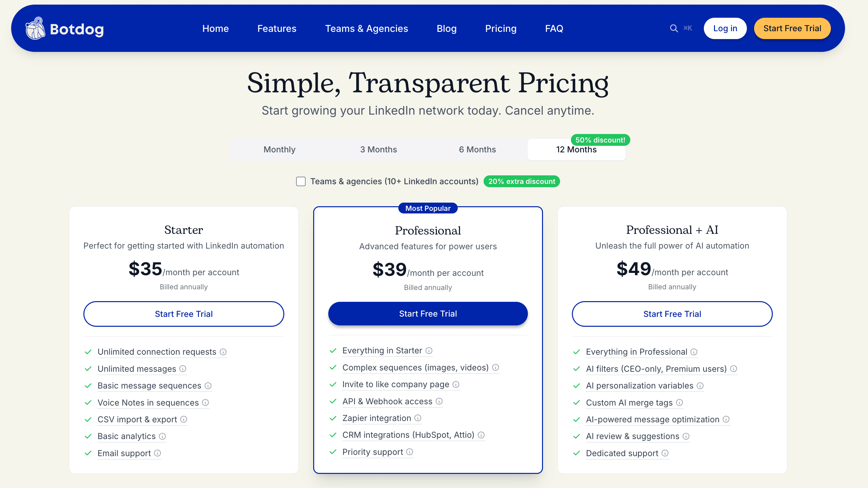The width and height of the screenshot is (868, 488).
Task: Click info icon beside Unlimited connection requests
Action: pyautogui.click(x=223, y=352)
